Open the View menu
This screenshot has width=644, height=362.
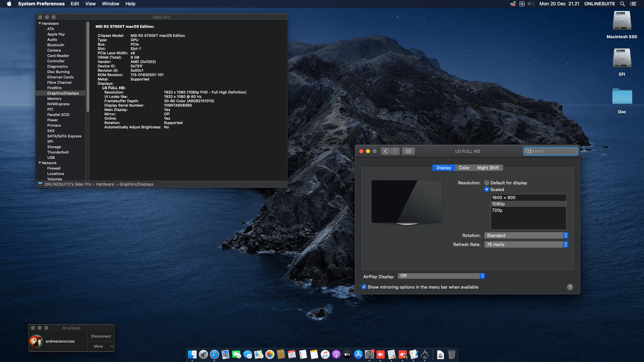(x=90, y=4)
